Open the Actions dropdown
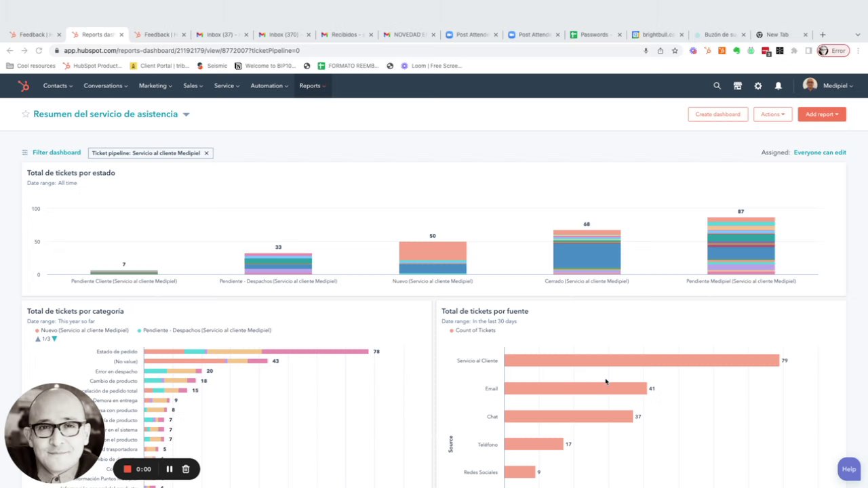 (773, 114)
